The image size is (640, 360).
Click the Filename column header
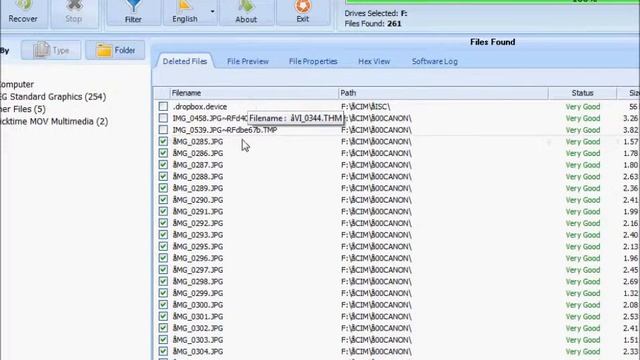254,93
